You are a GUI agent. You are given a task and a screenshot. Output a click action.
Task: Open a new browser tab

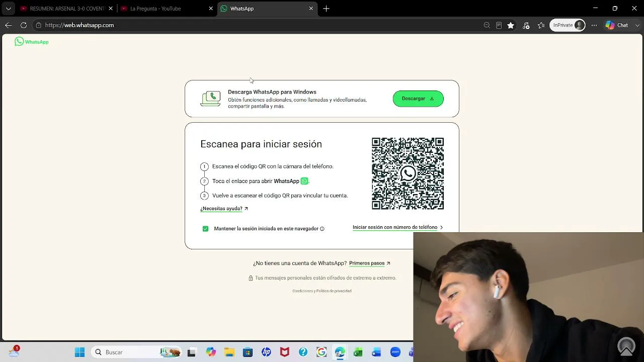tap(326, 9)
